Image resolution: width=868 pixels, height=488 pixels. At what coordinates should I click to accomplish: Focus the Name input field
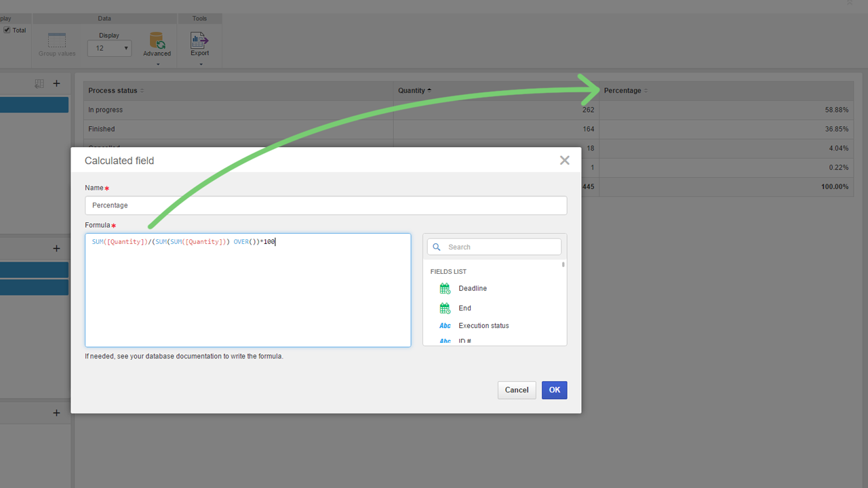[325, 205]
